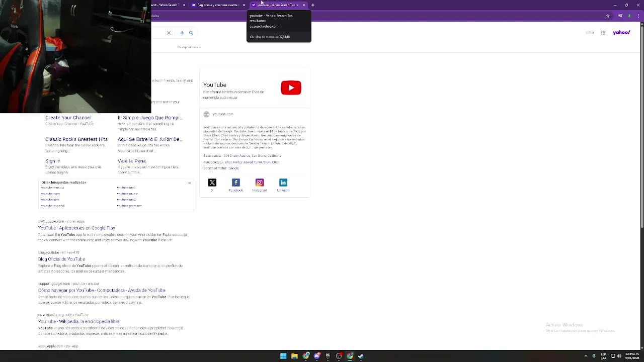Select the youtube premium suggested search

click(129, 206)
